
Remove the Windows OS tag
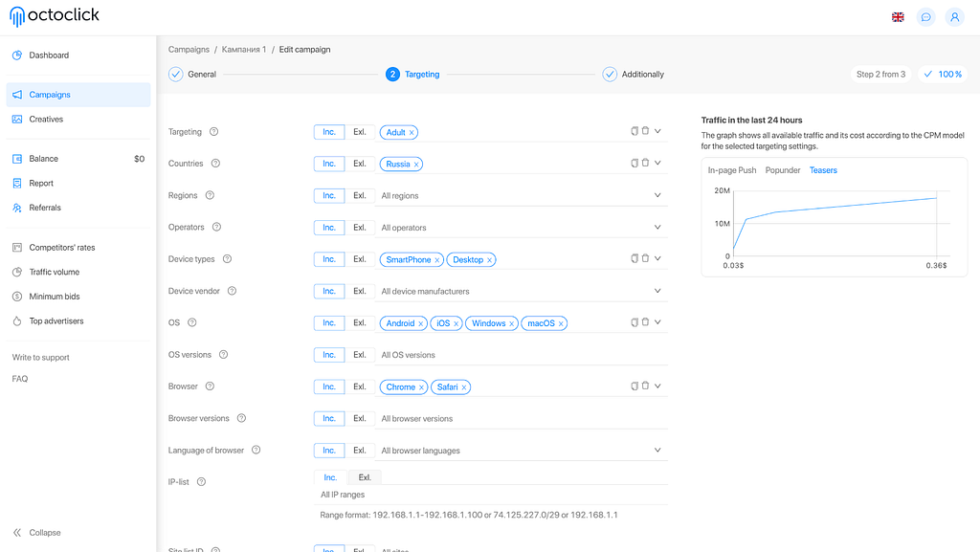511,323
